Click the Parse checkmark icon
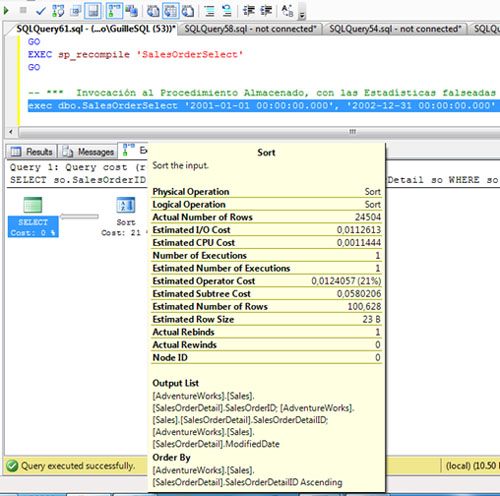The height and width of the screenshot is (496, 500). click(41, 11)
